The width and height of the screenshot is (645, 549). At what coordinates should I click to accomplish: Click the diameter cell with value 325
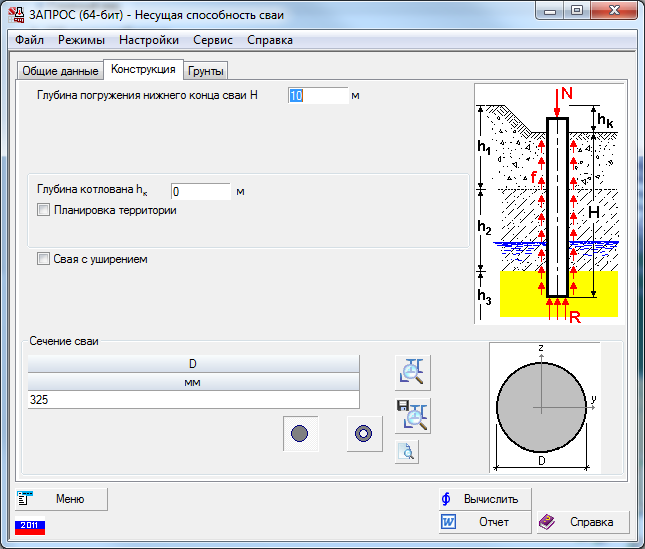[x=193, y=399]
